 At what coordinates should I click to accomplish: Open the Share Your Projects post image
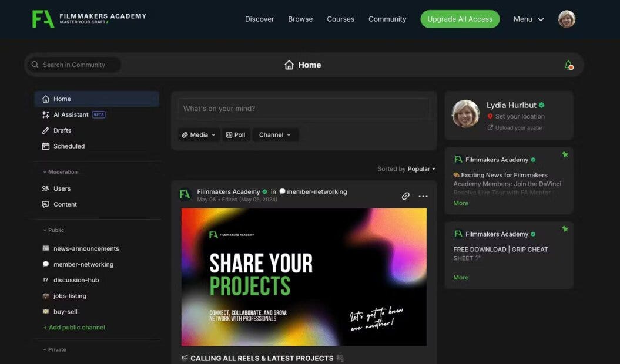[304, 278]
